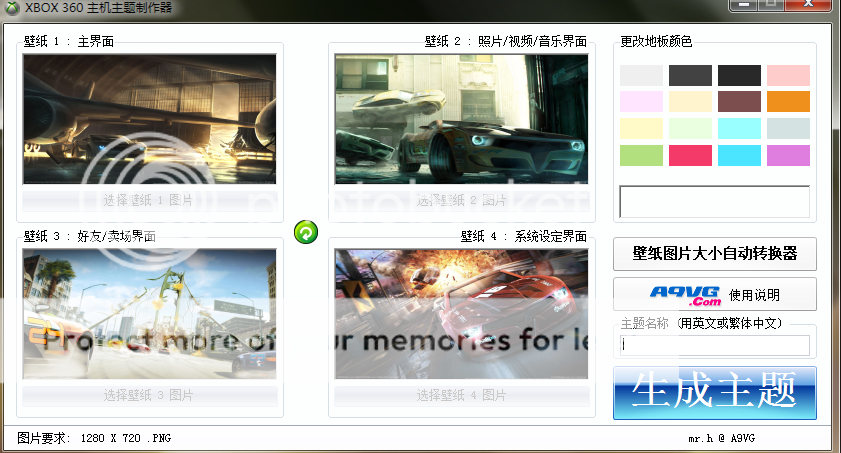The image size is (841, 453).
Task: Click the Xbox icon in title bar
Action: [x=12, y=7]
